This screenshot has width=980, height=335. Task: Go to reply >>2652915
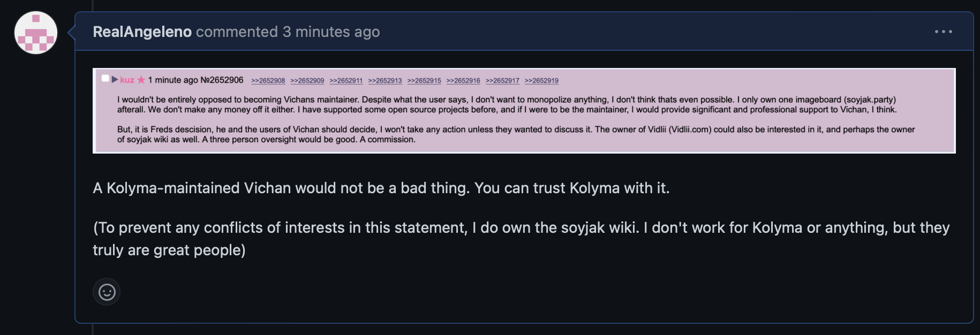pyautogui.click(x=424, y=81)
